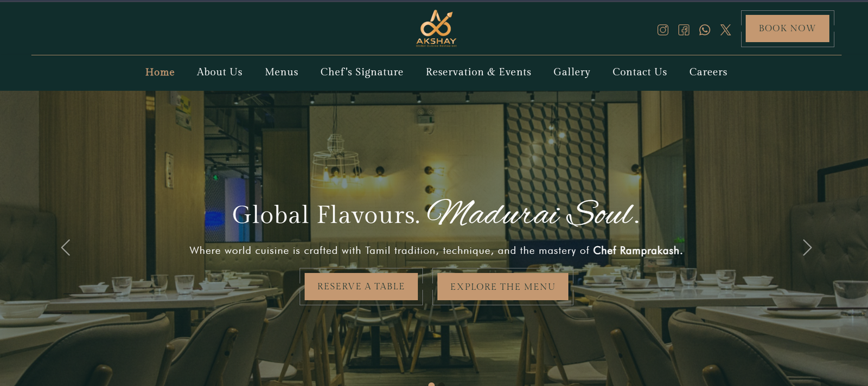The width and height of the screenshot is (868, 386).
Task: Open Reservation & Events page
Action: point(478,72)
